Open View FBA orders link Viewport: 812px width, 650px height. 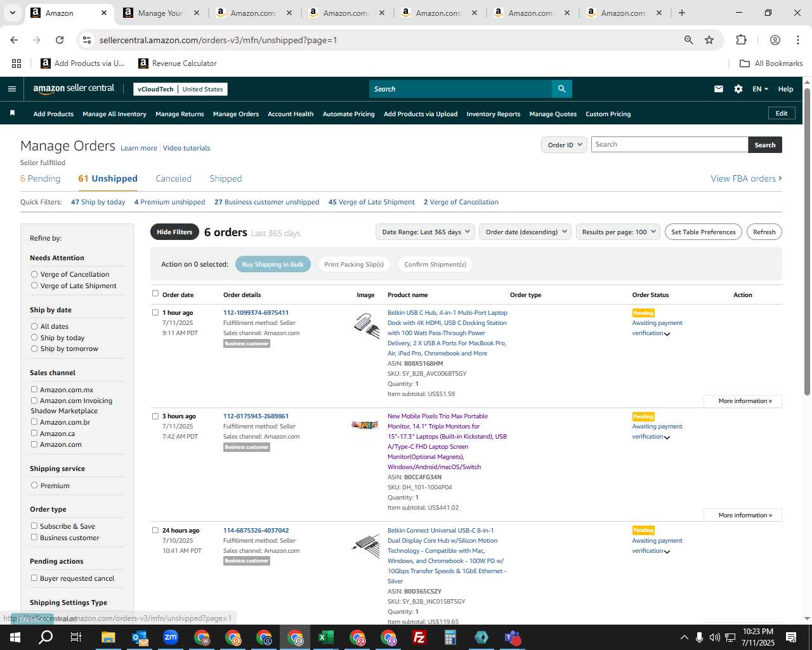746,178
